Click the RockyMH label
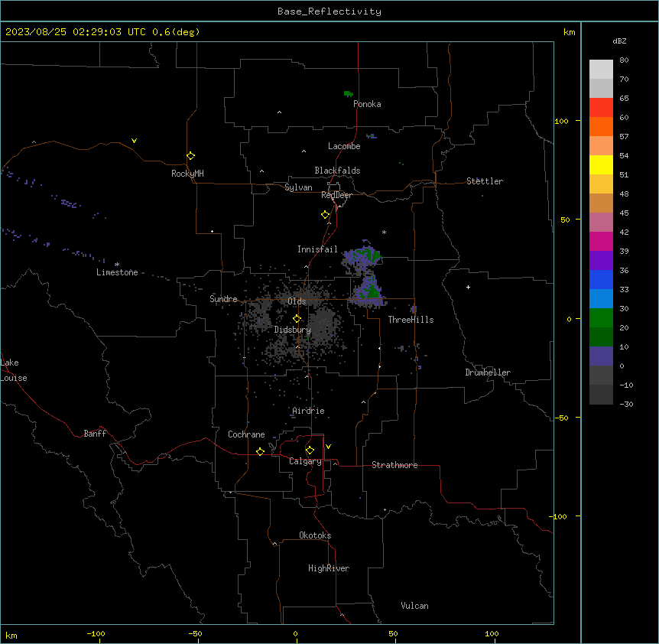Screen dimensions: 659x644 (x=187, y=174)
